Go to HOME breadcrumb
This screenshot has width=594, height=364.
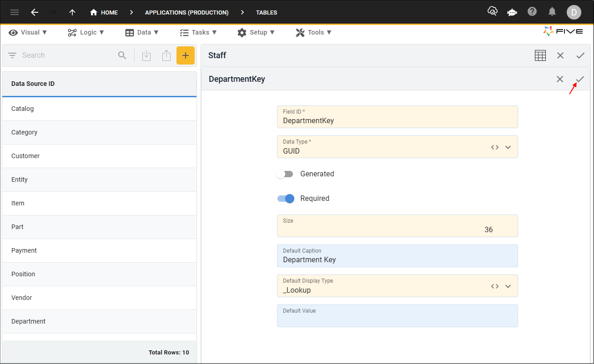pyautogui.click(x=104, y=12)
